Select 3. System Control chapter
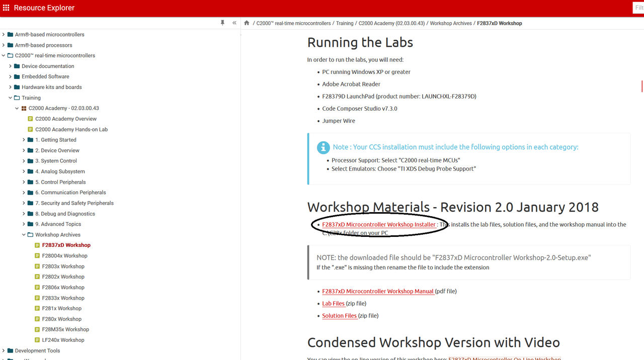 tap(56, 161)
